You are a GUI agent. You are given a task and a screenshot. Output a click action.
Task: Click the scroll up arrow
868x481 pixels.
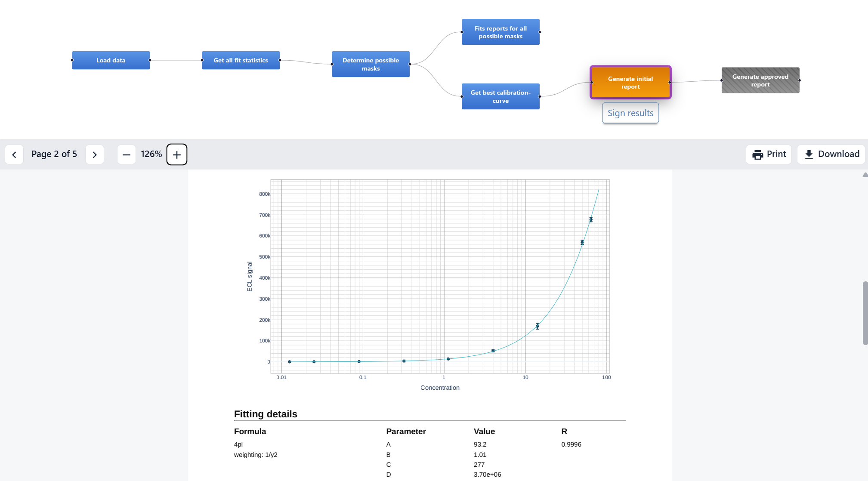click(x=865, y=175)
